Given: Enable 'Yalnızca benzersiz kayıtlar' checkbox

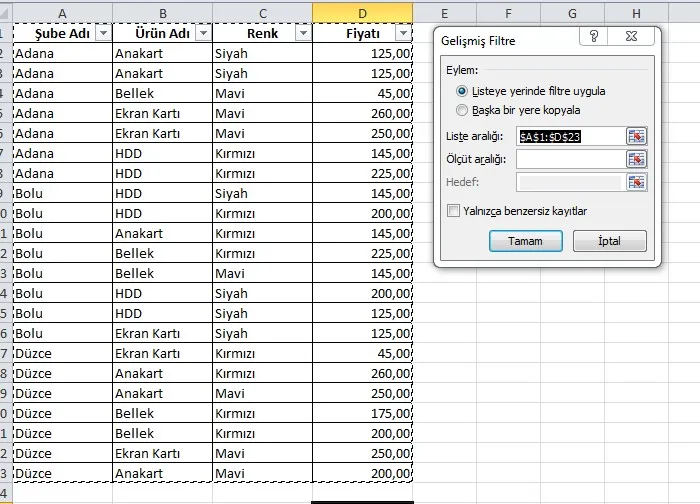Looking at the screenshot, I should click(x=454, y=211).
